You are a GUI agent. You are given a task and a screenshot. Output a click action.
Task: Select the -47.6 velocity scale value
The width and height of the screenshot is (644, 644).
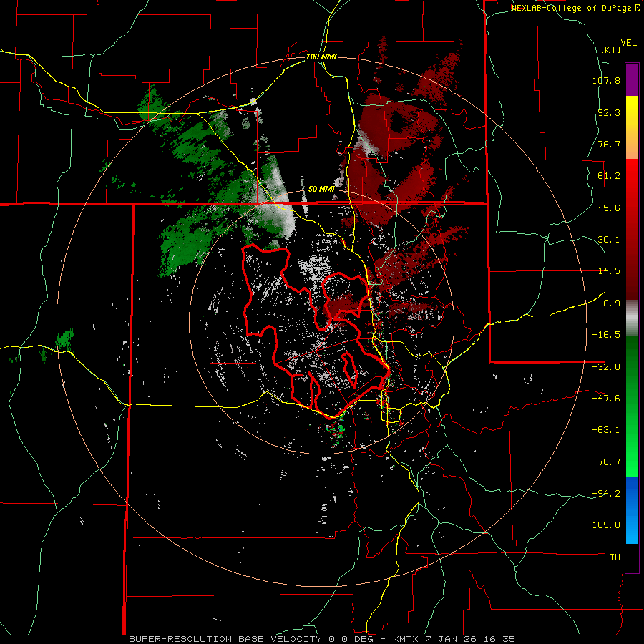pos(606,399)
